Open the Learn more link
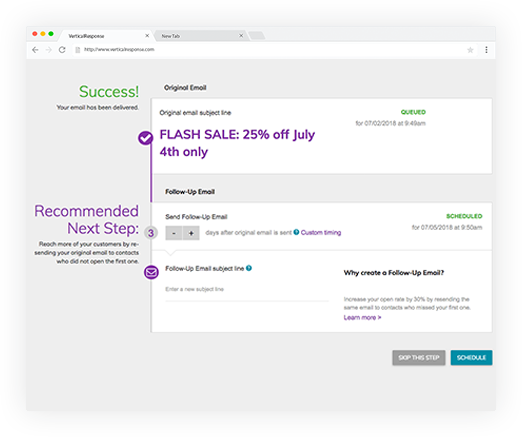This screenshot has height=437, width=522. [362, 318]
